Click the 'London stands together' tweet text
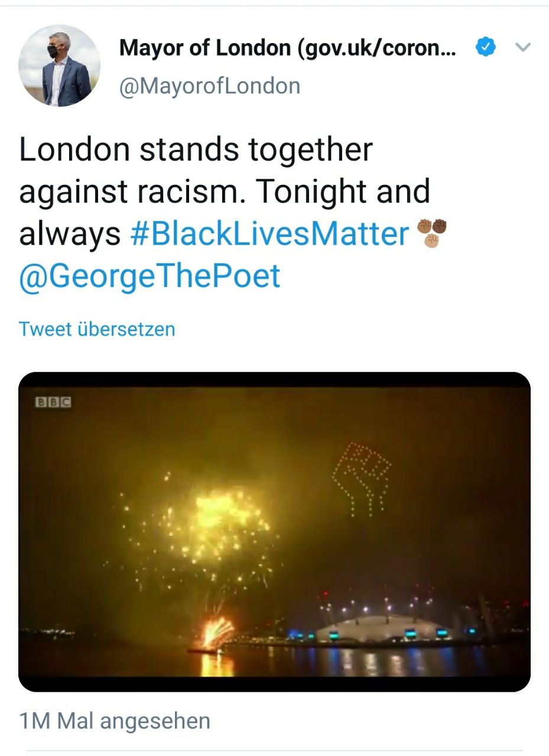The height and width of the screenshot is (756, 549). point(196,149)
